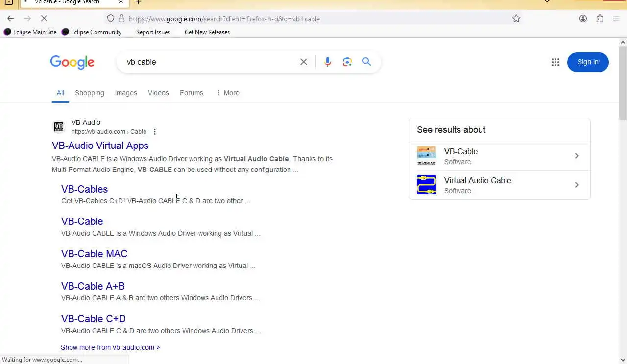Expand the VB-Cable result chevron
Viewport: 627px width, 364px height.
pos(577,156)
